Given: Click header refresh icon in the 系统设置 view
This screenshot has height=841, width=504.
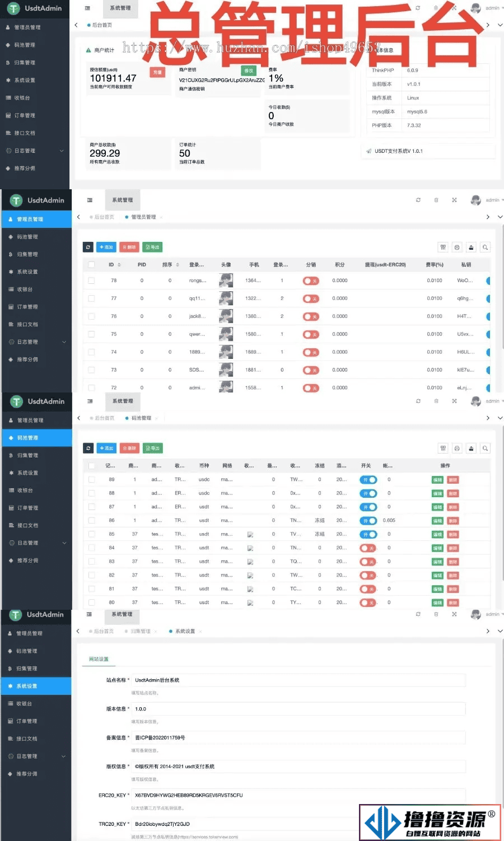Looking at the screenshot, I should 418,614.
